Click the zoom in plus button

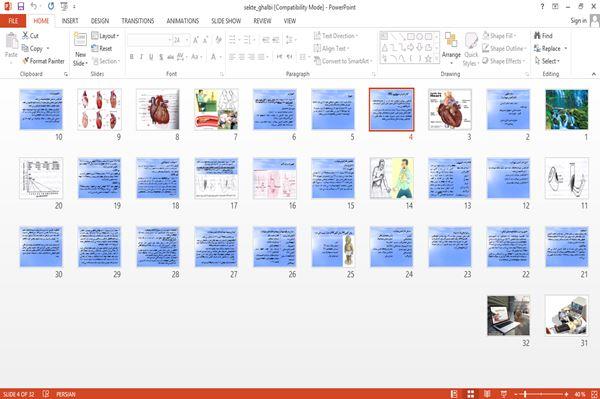click(x=566, y=394)
